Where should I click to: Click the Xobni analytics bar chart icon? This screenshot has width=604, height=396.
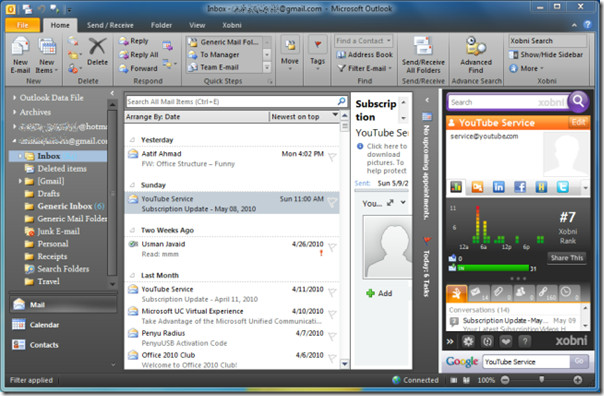(456, 187)
